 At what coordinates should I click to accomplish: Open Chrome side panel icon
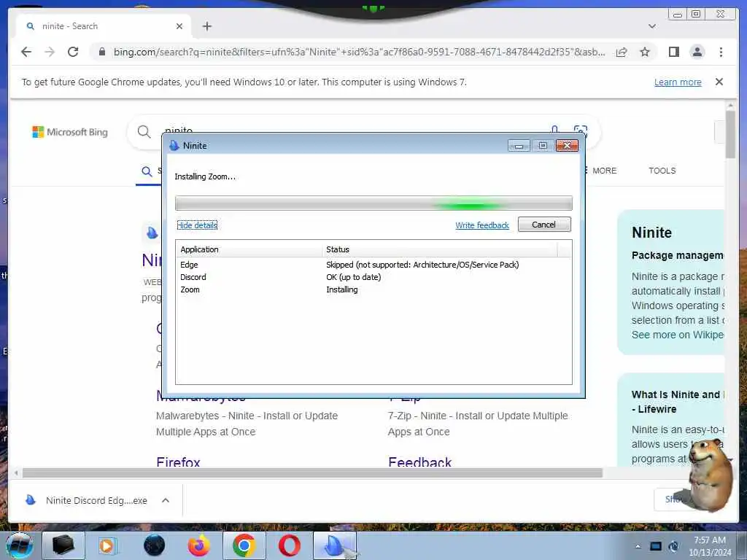[673, 52]
